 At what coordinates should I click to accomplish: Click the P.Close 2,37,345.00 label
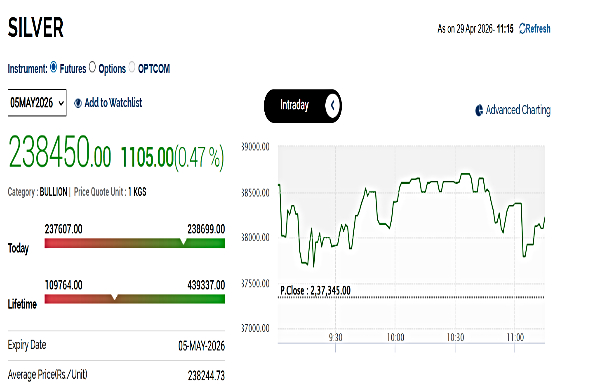coord(315,291)
